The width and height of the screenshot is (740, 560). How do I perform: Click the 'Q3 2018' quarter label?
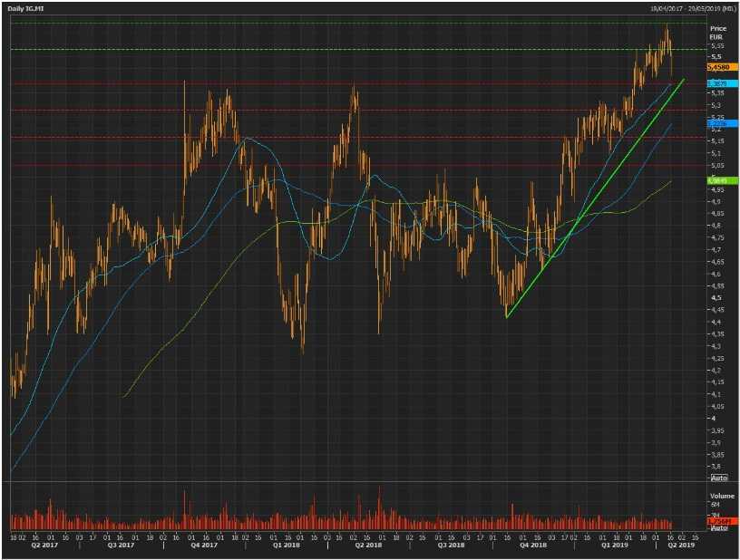click(x=451, y=546)
